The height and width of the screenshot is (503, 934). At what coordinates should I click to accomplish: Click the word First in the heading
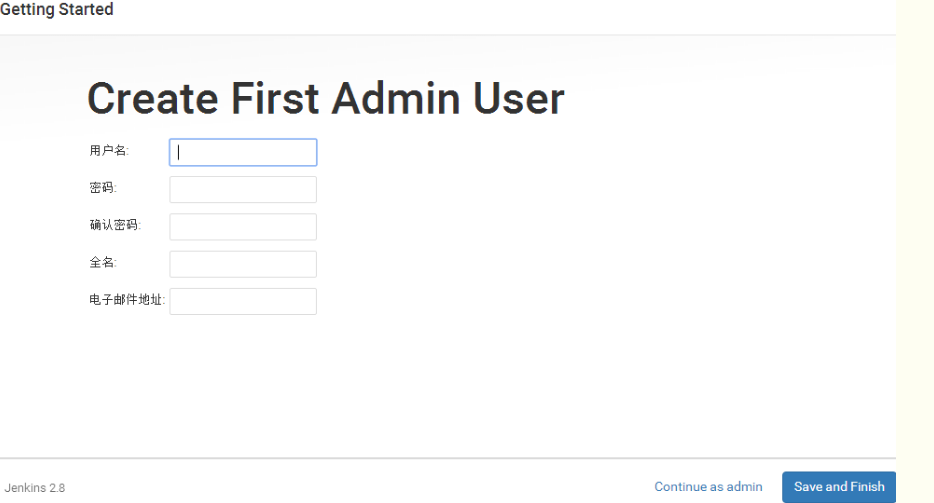click(274, 99)
